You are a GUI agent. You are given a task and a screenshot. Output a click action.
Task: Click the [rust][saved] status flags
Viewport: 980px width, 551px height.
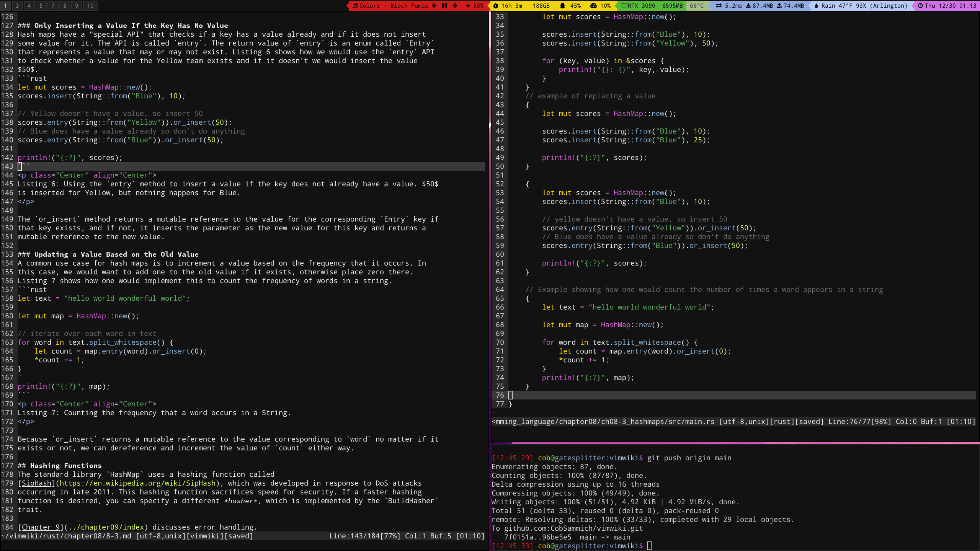pos(797,422)
